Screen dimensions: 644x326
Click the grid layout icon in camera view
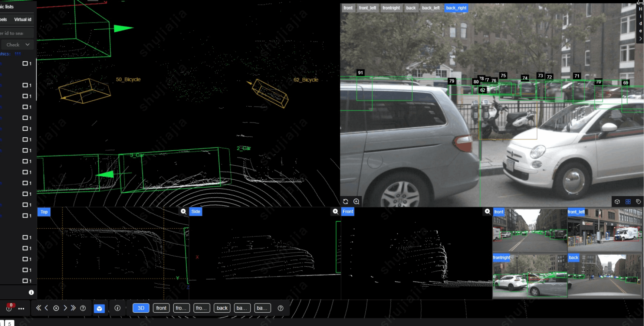[628, 202]
